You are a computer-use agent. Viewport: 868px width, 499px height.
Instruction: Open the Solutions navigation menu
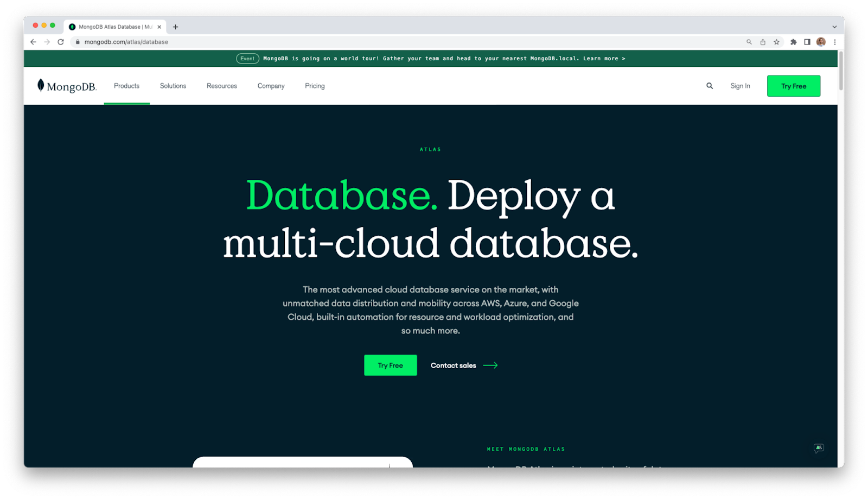[x=173, y=86]
